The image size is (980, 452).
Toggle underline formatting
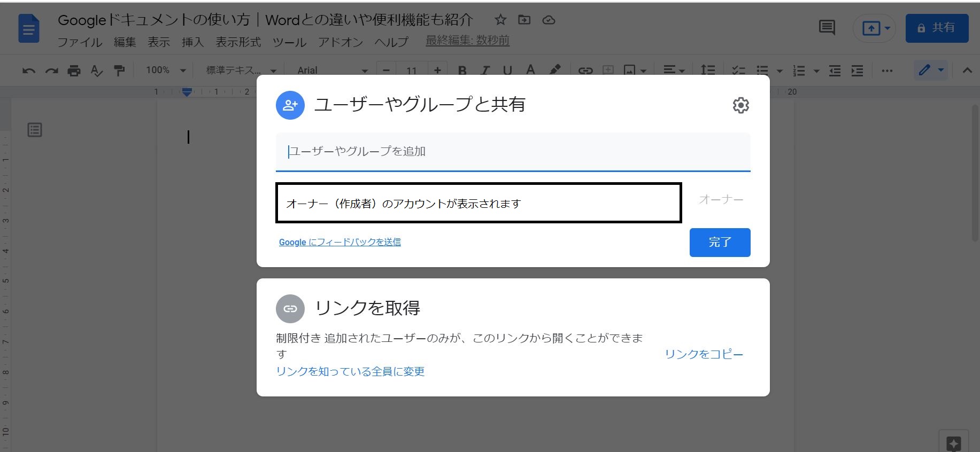point(507,71)
